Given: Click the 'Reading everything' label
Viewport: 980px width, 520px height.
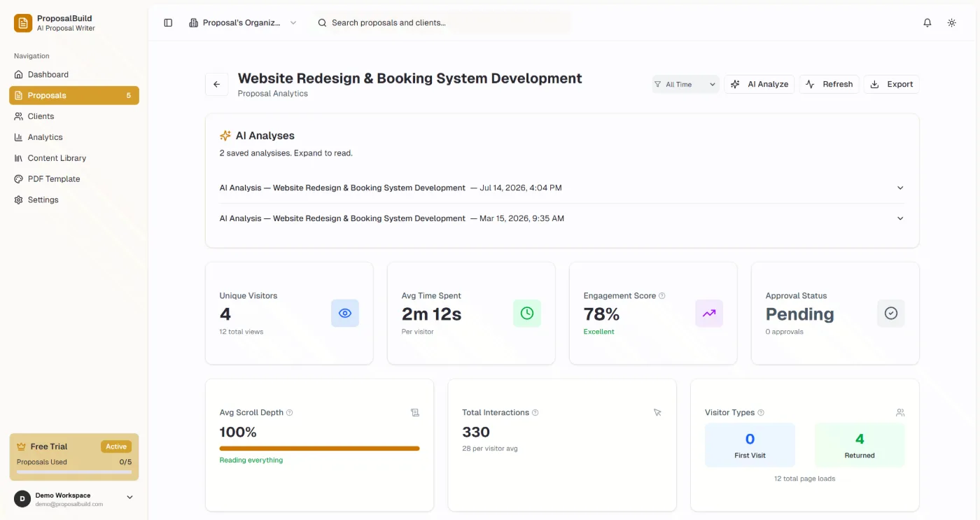Looking at the screenshot, I should coord(251,460).
